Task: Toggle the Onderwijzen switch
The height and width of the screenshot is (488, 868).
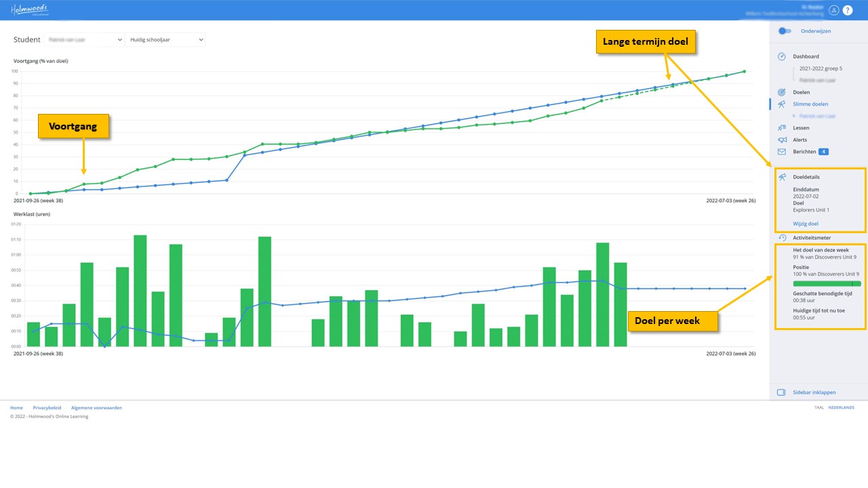Action: coord(785,31)
